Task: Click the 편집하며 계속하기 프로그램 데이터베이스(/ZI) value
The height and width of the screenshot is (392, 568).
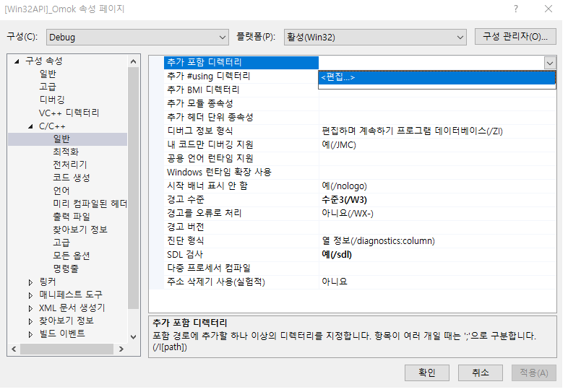Action: click(x=412, y=131)
